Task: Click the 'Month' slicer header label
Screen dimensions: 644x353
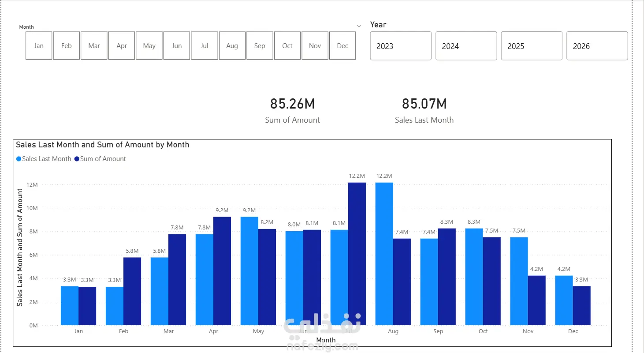Action: point(26,27)
